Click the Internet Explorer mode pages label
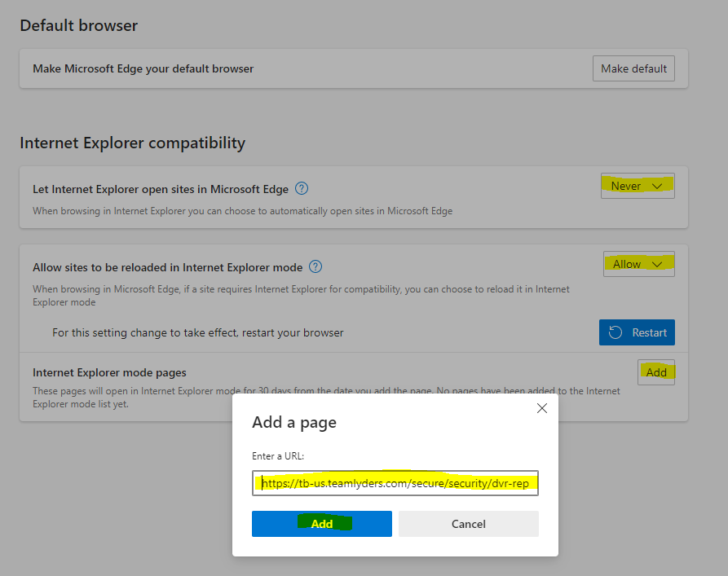The image size is (728, 576). click(x=109, y=372)
